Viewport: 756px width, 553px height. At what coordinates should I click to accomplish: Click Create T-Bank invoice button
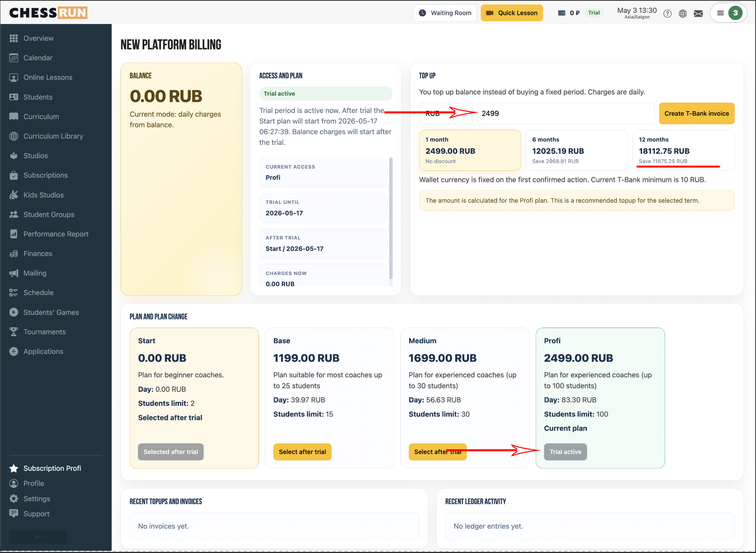697,113
